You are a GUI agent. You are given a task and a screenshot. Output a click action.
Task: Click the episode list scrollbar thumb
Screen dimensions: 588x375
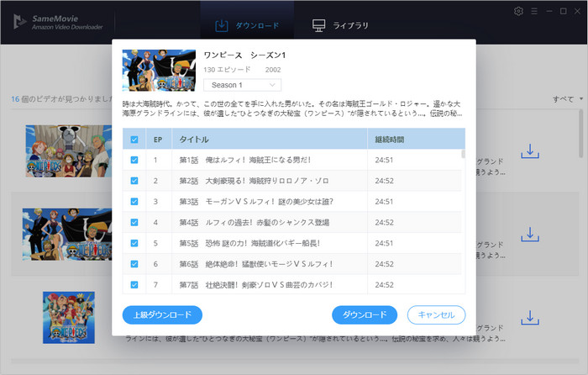(x=463, y=154)
